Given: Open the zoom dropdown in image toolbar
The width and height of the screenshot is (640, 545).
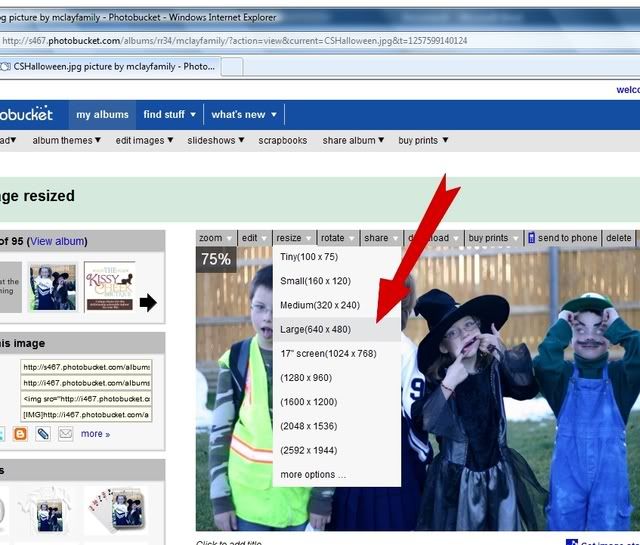Looking at the screenshot, I should point(215,238).
